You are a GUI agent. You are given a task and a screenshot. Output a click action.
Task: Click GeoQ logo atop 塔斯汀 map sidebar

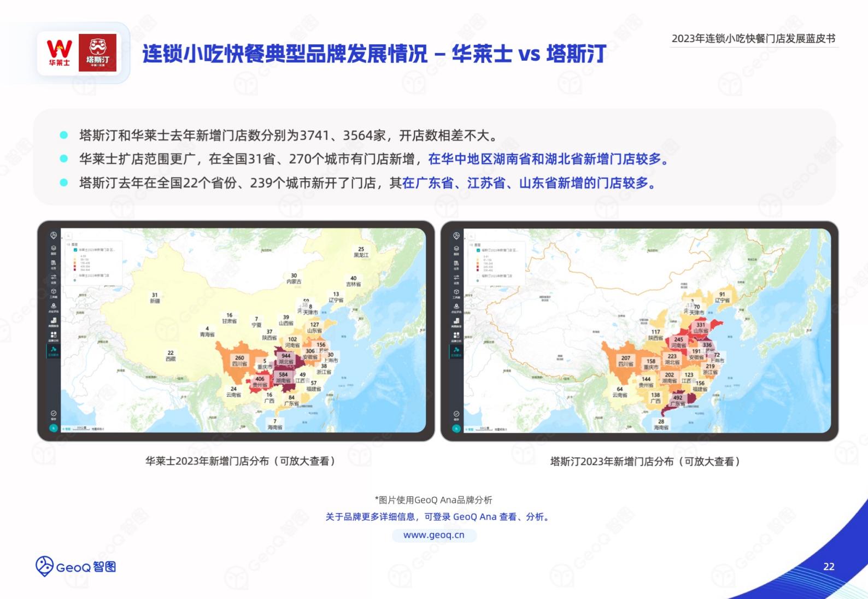pyautogui.click(x=456, y=236)
